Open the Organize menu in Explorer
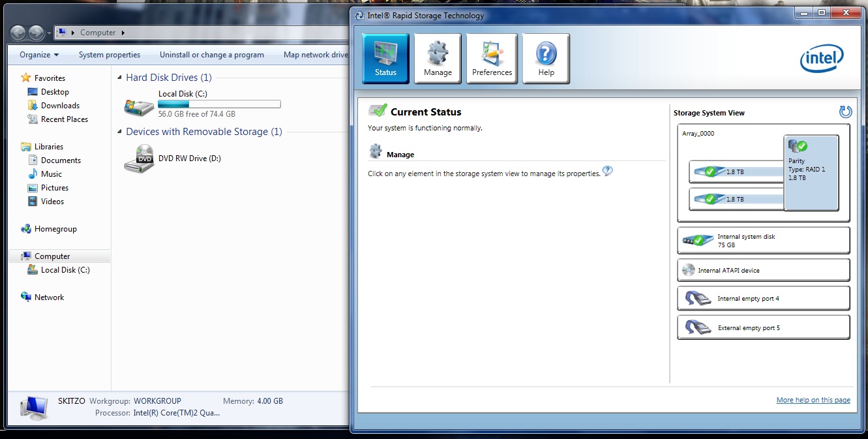 click(39, 55)
